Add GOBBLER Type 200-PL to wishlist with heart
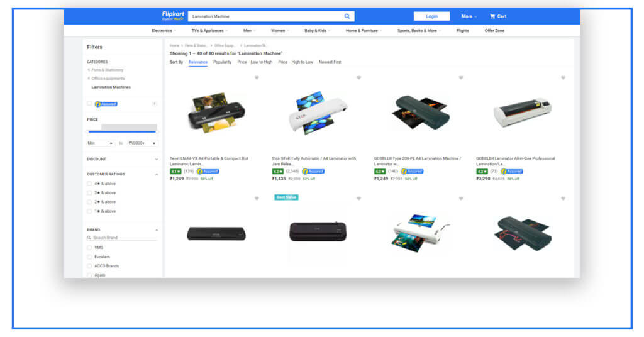Viewport: 644px width, 337px height. pos(461,77)
